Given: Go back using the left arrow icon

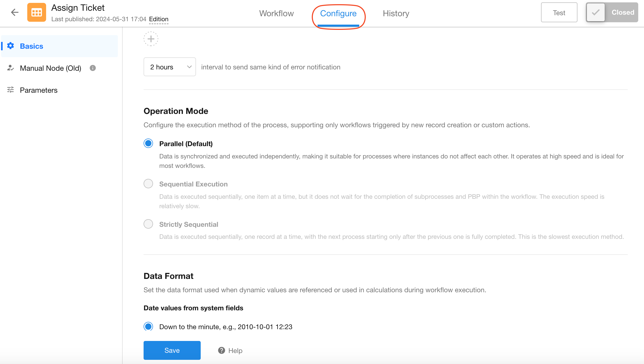Looking at the screenshot, I should (15, 12).
